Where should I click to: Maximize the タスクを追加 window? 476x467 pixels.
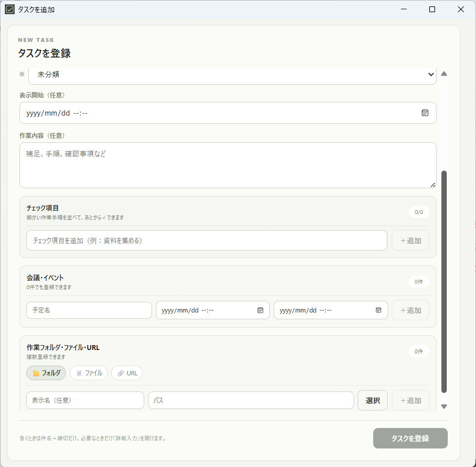click(x=432, y=9)
